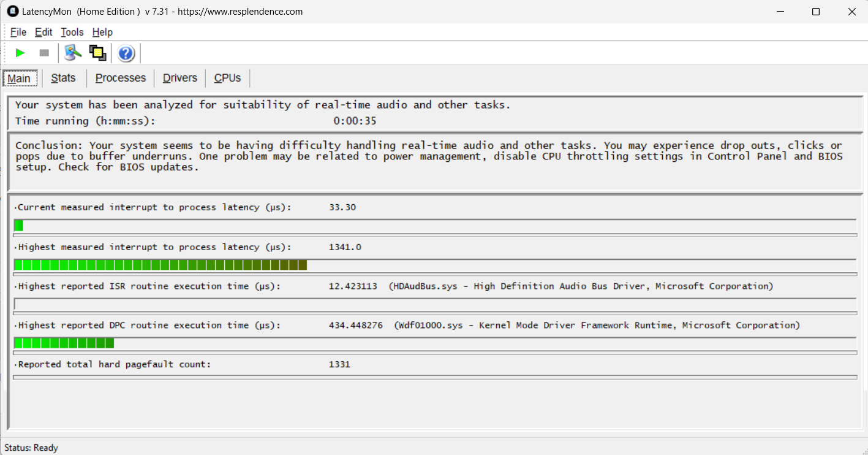868x455 pixels.
Task: Click the yellow overlapping windows toolbar icon
Action: click(x=97, y=53)
